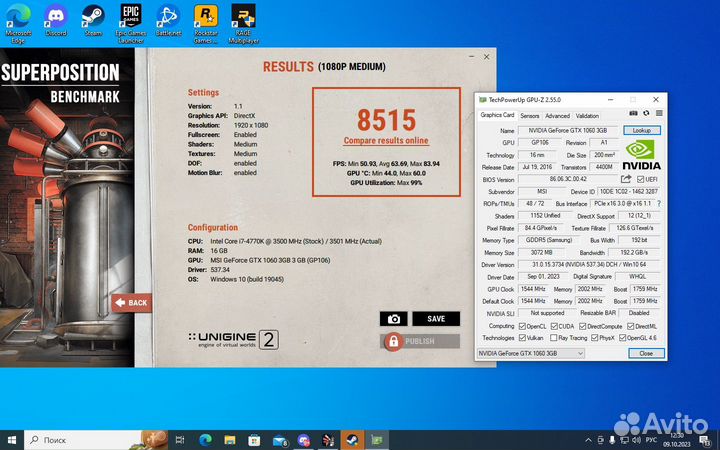
Task: Open Microsoft Edge desktop shortcut
Action: click(x=18, y=24)
